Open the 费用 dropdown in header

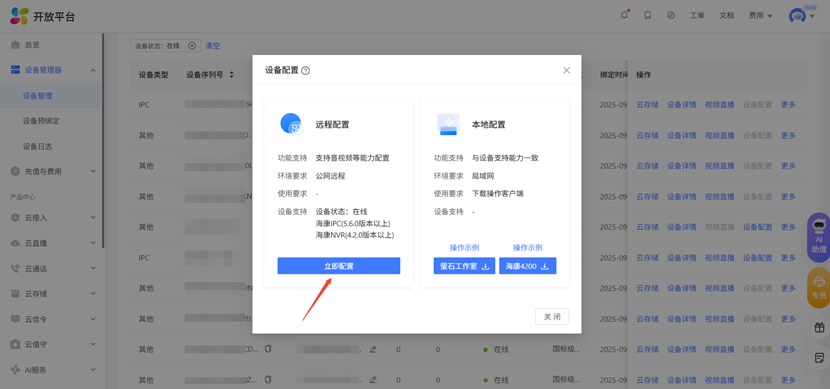click(760, 16)
